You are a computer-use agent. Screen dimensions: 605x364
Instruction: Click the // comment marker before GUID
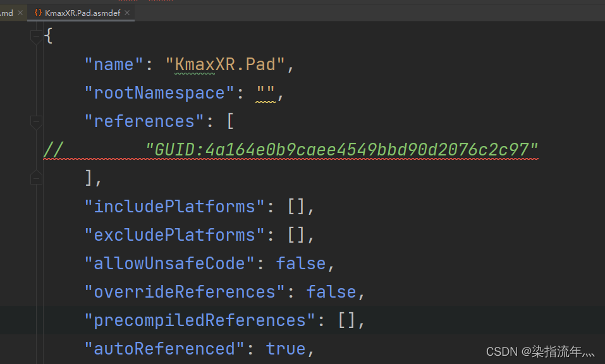pos(53,150)
